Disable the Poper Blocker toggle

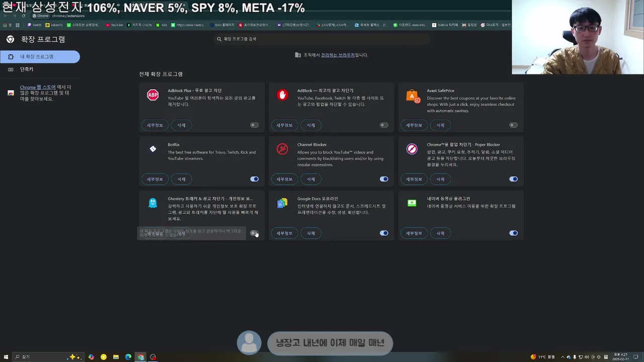pos(513,179)
